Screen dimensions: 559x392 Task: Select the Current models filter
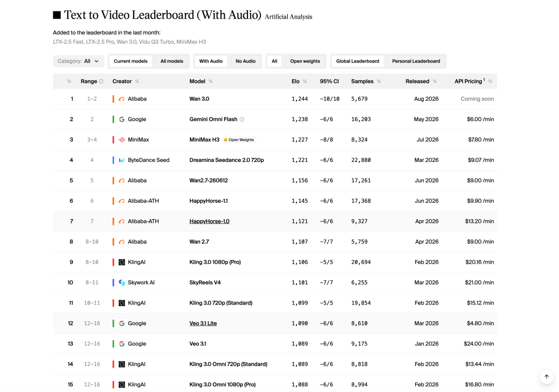tap(130, 61)
